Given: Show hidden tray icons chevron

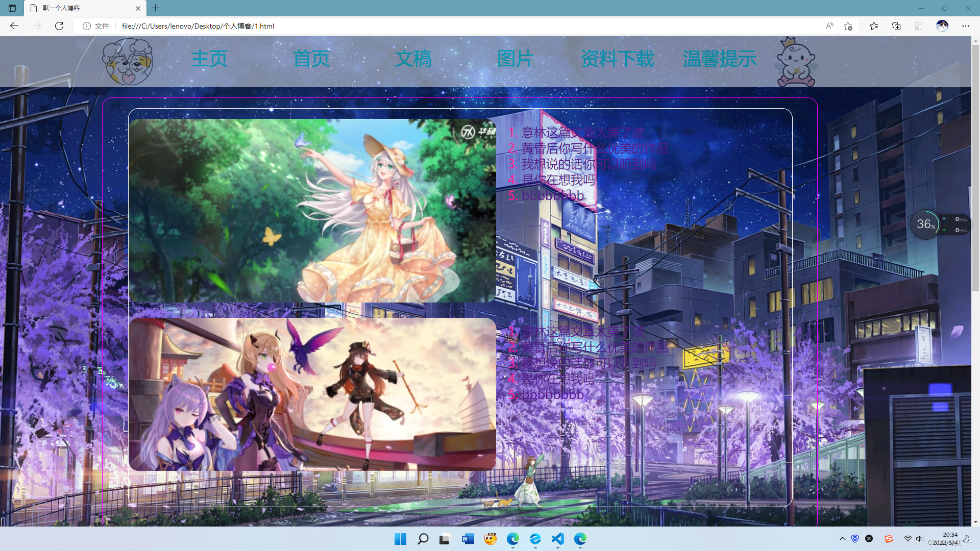Looking at the screenshot, I should coord(843,539).
